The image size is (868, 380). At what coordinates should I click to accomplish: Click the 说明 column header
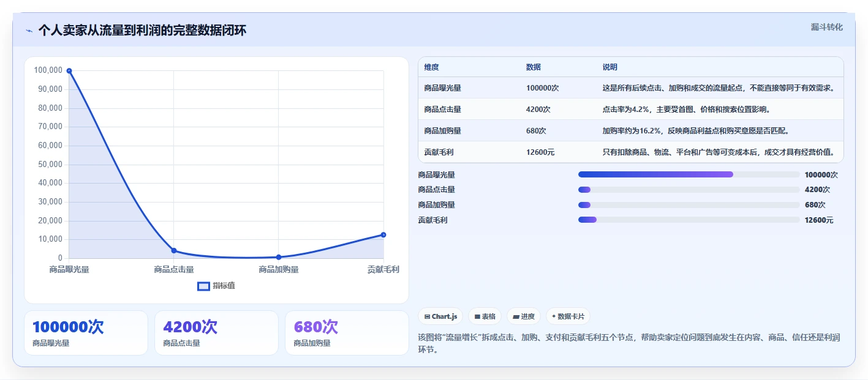point(610,67)
